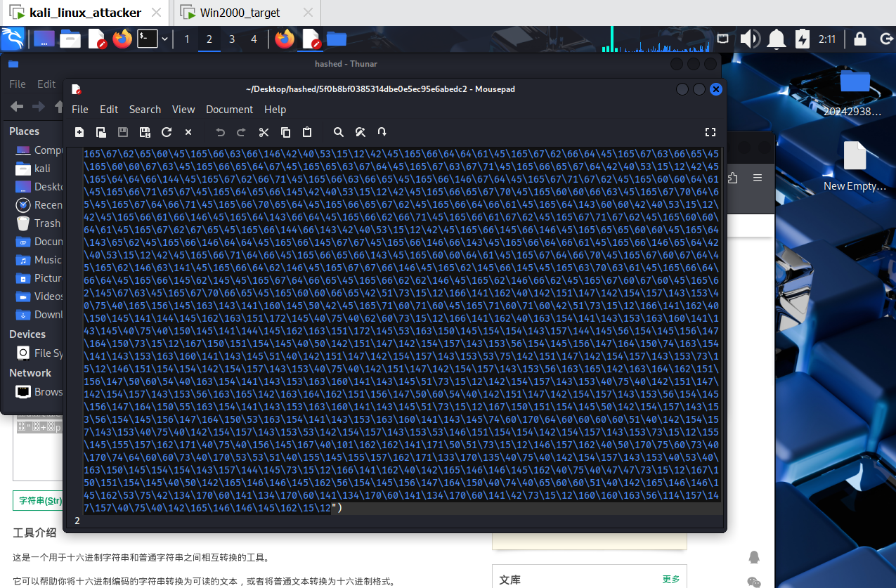Switch to workspace 3
Viewport: 896px width, 588px height.
[x=232, y=39]
